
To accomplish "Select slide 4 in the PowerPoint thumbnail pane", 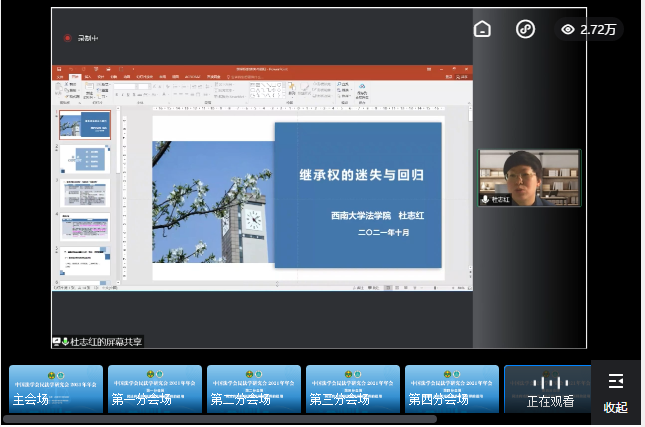I will tap(85, 227).
